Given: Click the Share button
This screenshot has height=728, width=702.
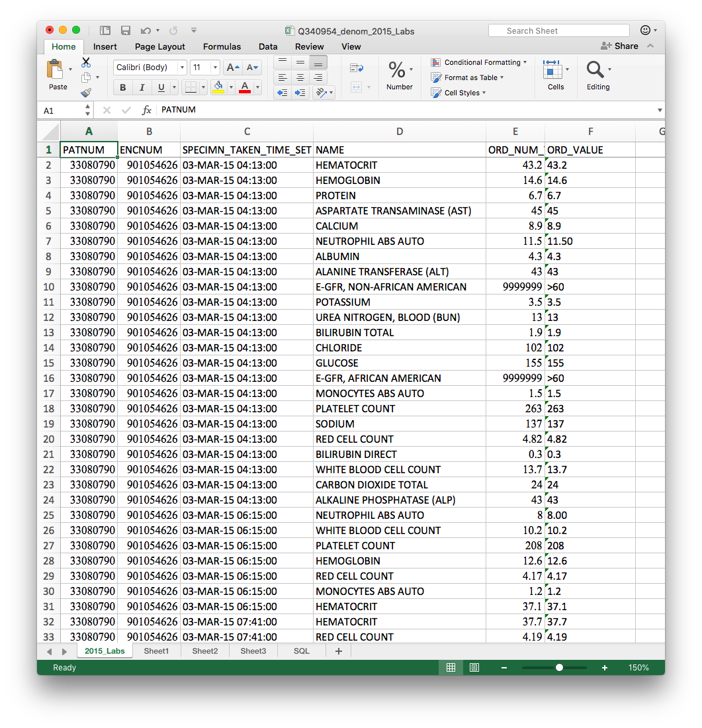Looking at the screenshot, I should pyautogui.click(x=619, y=46).
